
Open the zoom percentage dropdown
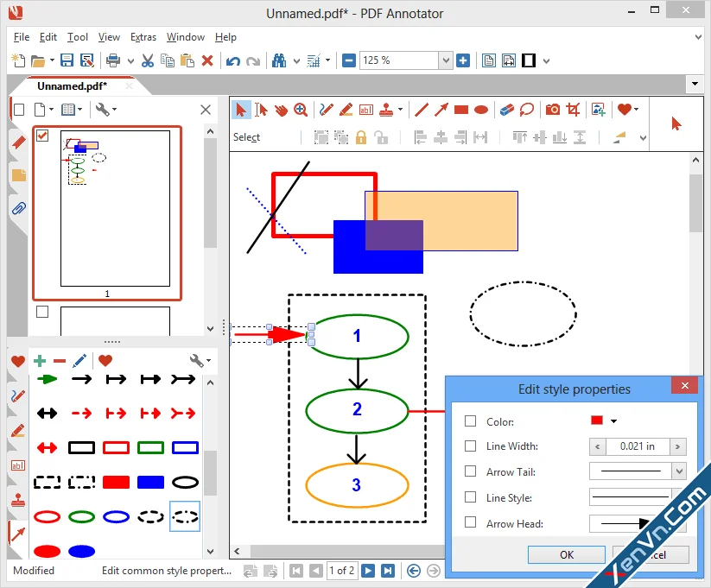coord(446,60)
